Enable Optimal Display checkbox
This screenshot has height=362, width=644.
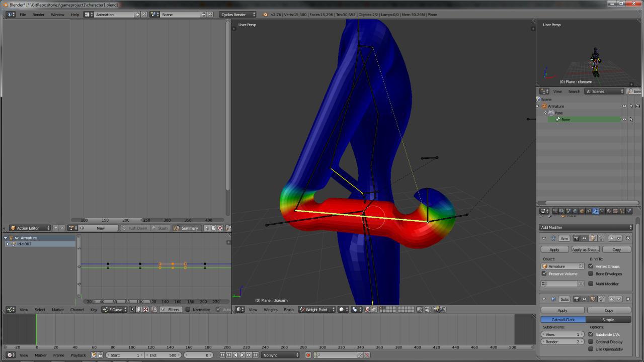click(591, 342)
